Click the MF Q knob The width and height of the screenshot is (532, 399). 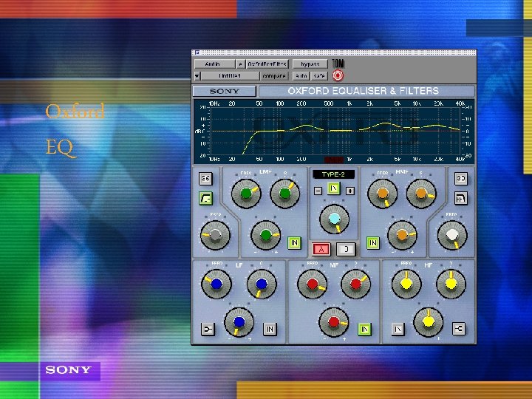coord(355,284)
